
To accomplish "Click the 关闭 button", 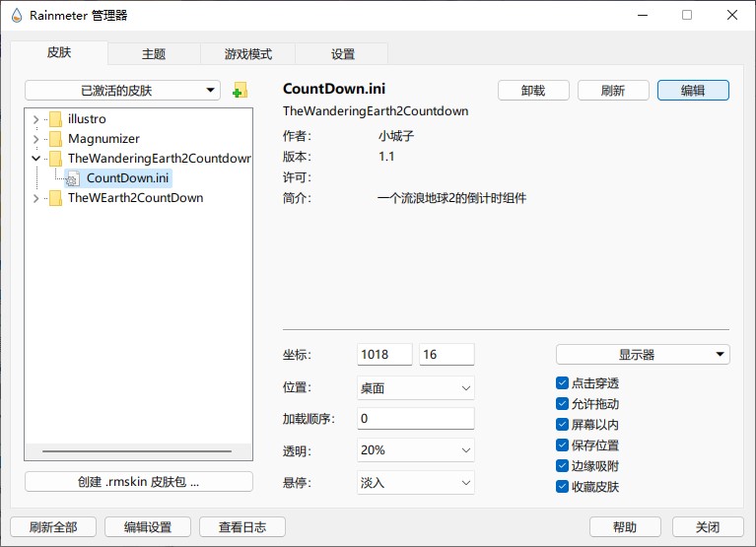I will tap(708, 526).
